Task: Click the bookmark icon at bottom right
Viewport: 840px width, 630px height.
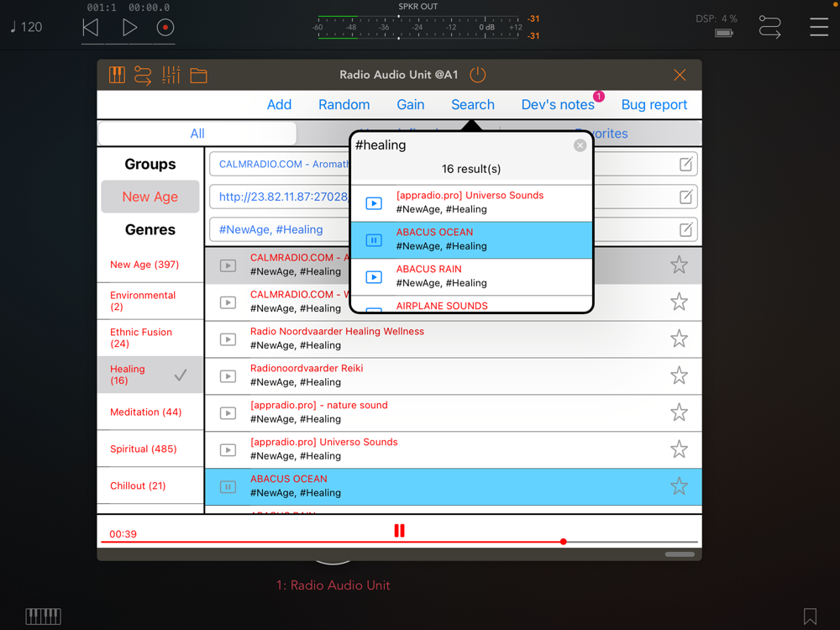Action: (810, 617)
